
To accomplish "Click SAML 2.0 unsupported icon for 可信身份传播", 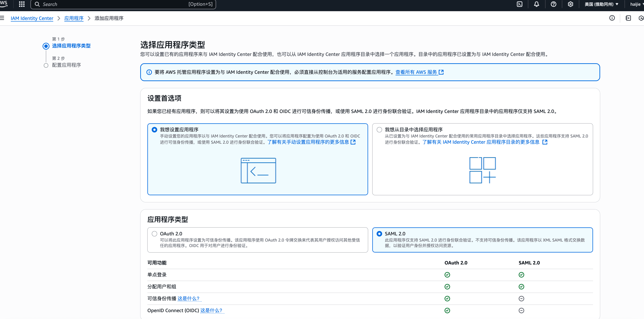I will tap(521, 299).
